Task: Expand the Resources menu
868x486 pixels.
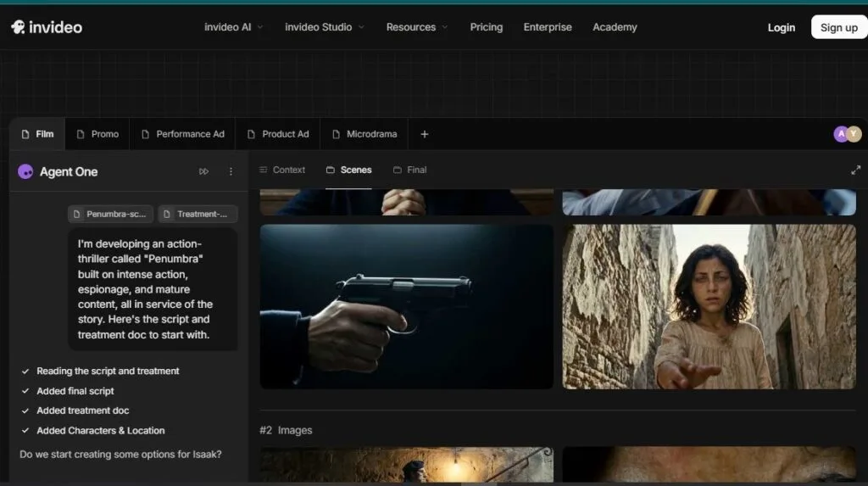Action: (x=417, y=27)
